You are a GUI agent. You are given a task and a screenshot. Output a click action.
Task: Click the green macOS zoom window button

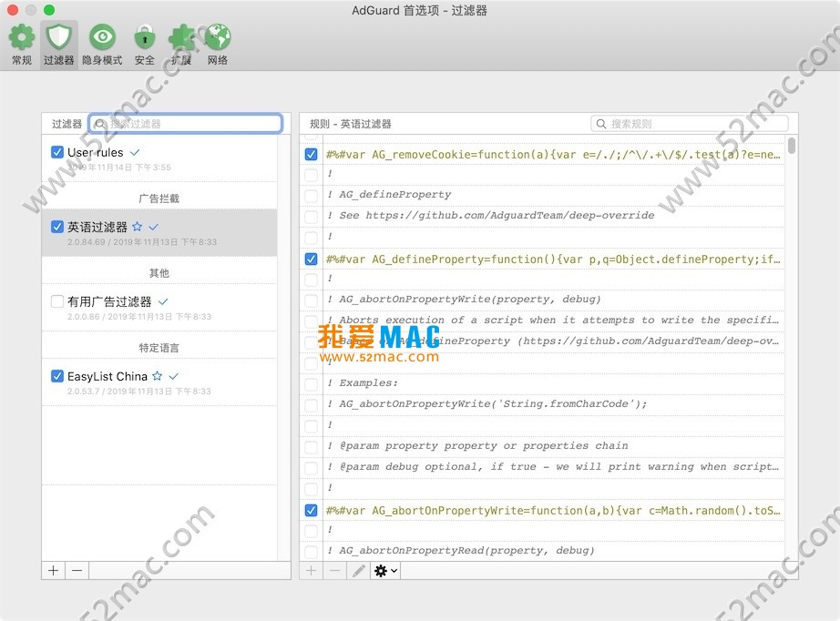(x=49, y=10)
